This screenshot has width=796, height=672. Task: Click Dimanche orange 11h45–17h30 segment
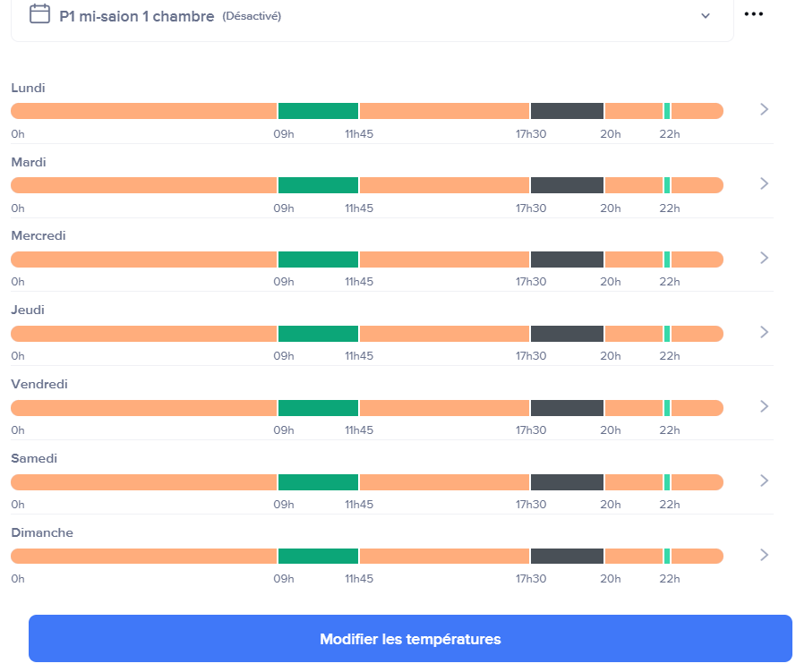[x=444, y=557]
